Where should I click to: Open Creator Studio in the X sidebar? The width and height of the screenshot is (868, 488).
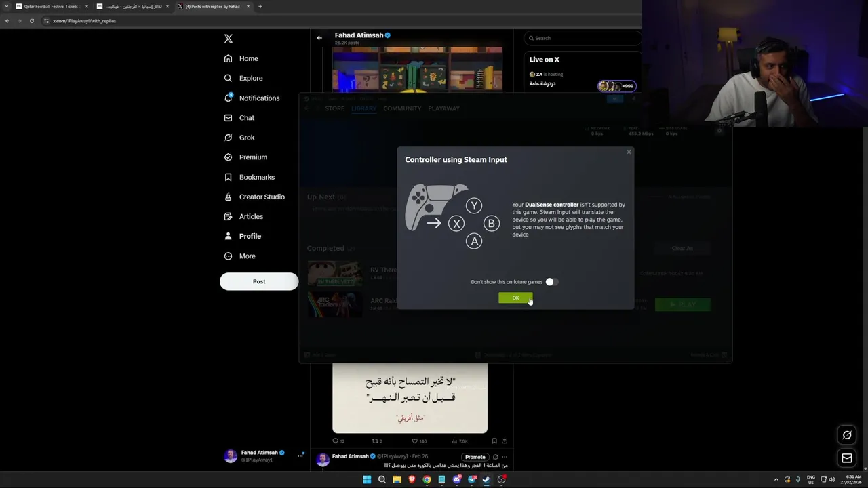tap(254, 197)
